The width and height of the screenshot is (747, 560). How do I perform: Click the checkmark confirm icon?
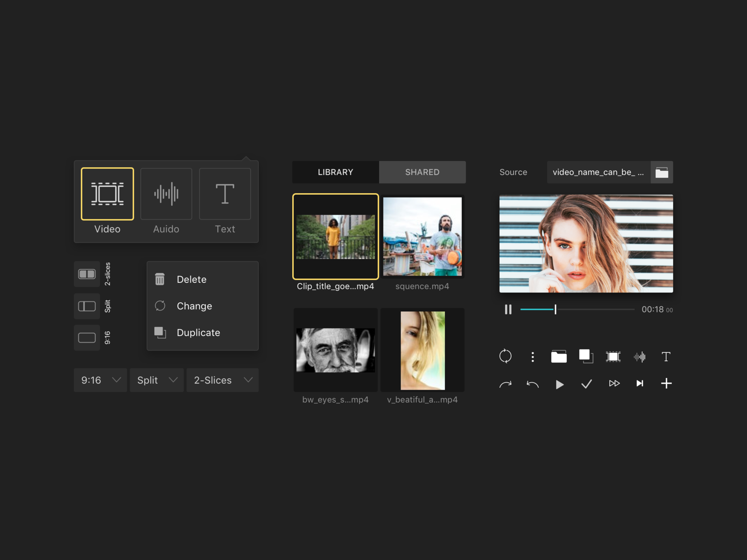[586, 384]
